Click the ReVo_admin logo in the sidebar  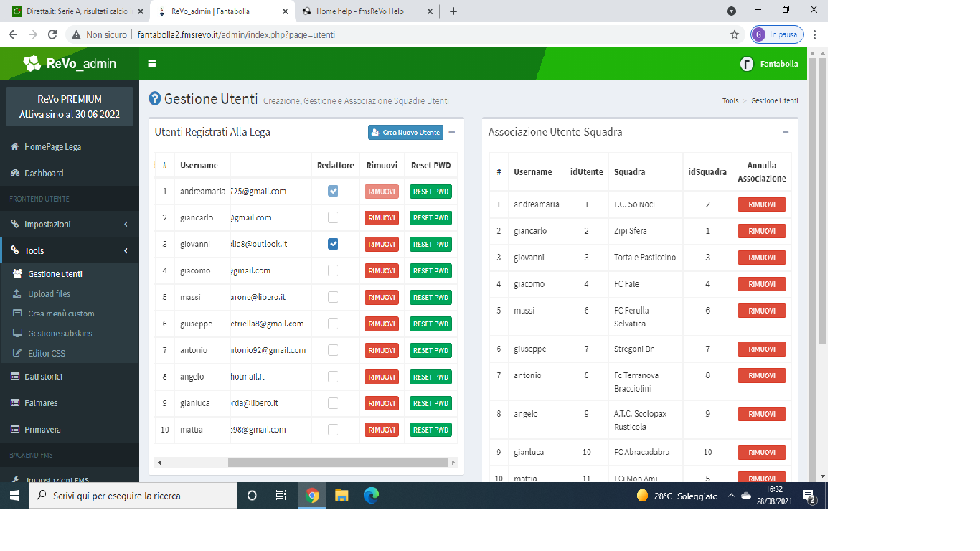point(69,64)
